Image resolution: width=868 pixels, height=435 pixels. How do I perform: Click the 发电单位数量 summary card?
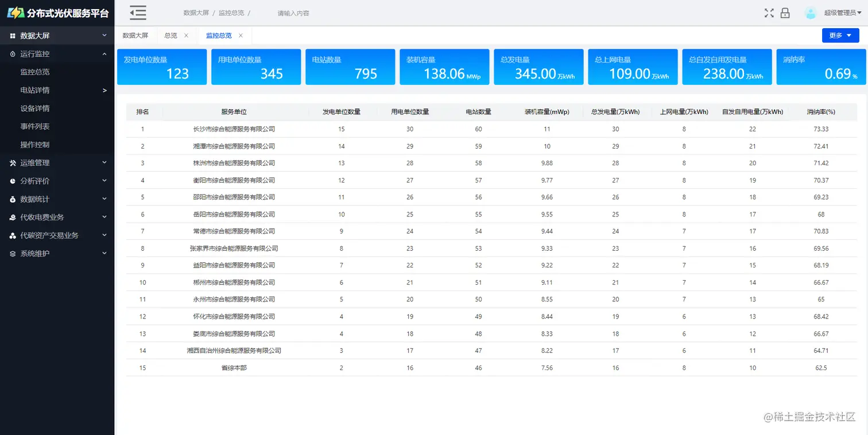pos(162,67)
